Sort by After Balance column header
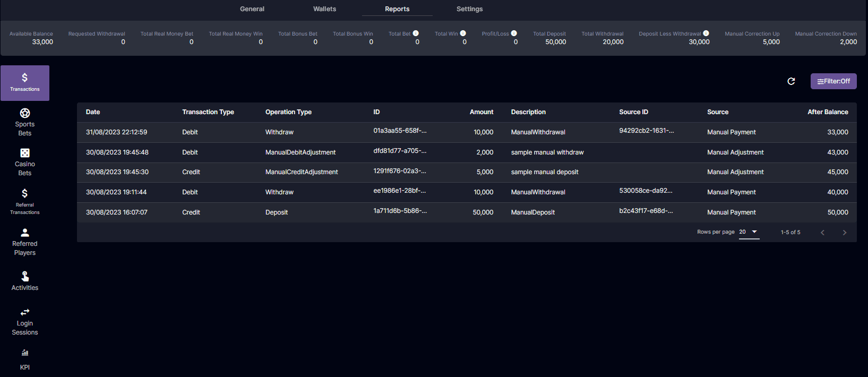 coord(828,112)
